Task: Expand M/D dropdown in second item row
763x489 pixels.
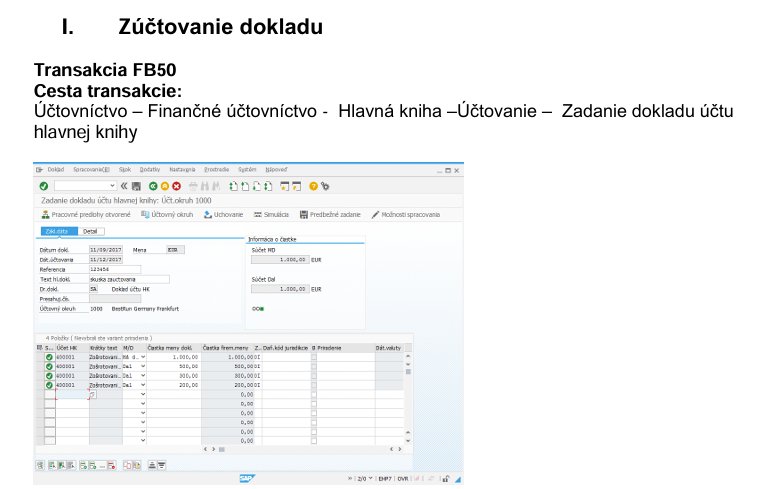Action: [x=142, y=366]
